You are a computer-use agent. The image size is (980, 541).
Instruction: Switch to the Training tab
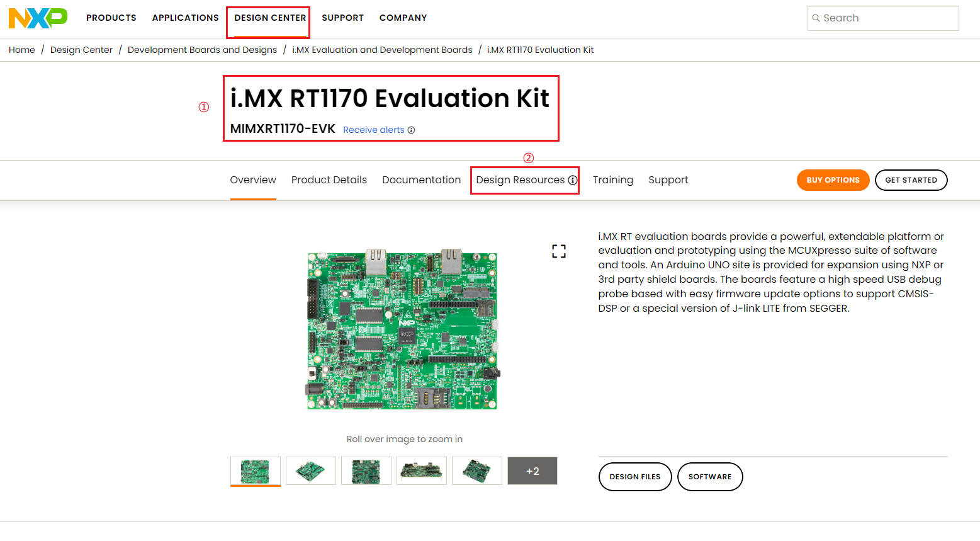coord(612,179)
